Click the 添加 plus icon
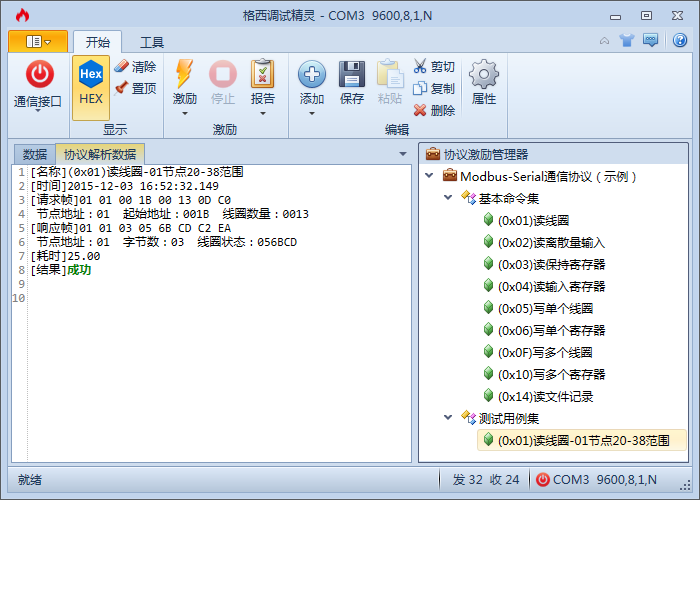700x600 pixels. 312,74
